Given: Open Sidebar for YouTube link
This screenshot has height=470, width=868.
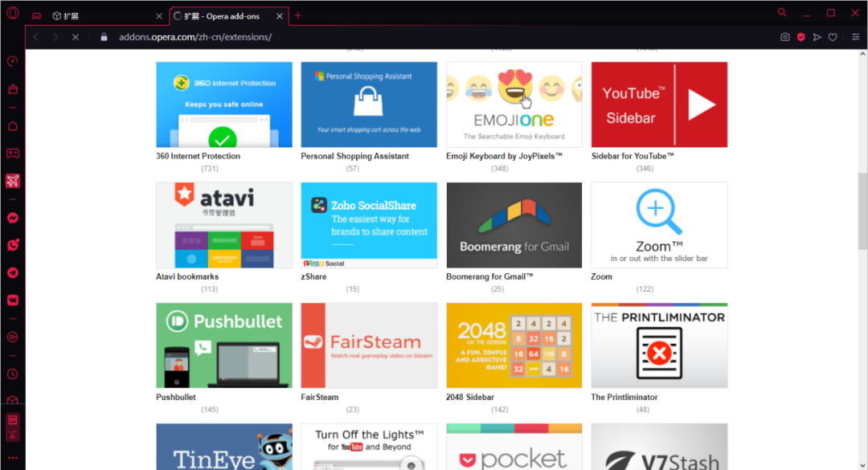Looking at the screenshot, I should coord(633,156).
